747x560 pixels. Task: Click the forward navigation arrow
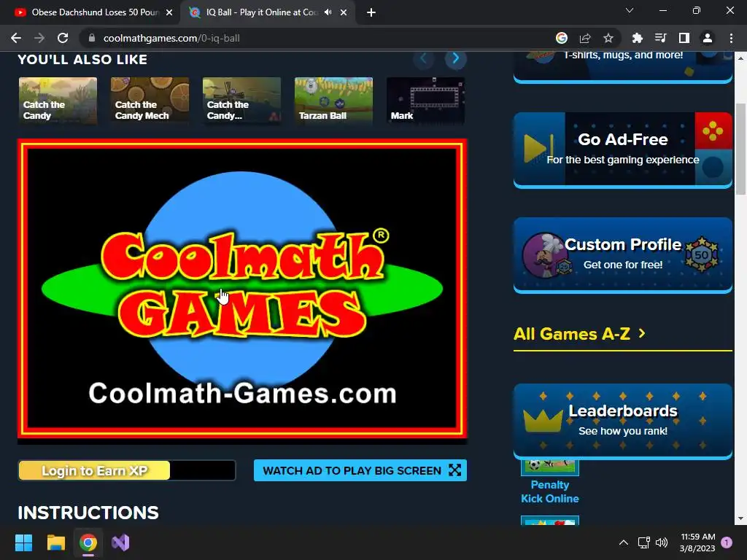39,38
